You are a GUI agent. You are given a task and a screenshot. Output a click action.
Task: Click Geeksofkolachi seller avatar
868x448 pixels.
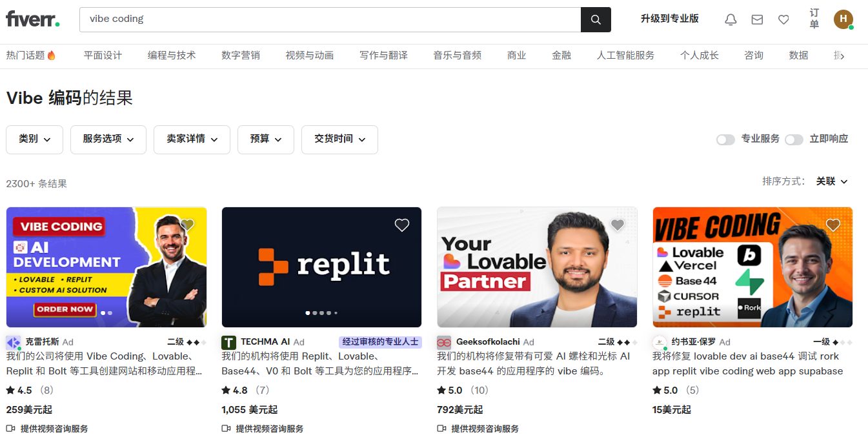click(x=444, y=342)
